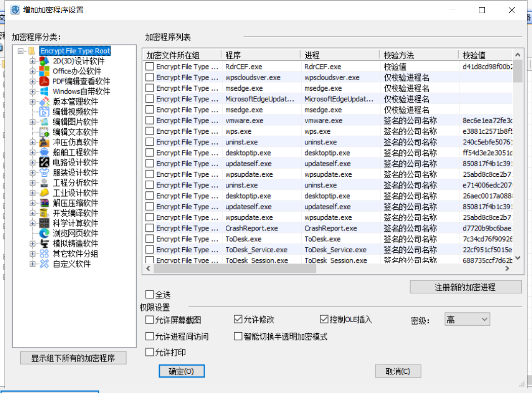Click the Office办公软件 category icon
Screen dimensions: 532x393
tap(45, 71)
